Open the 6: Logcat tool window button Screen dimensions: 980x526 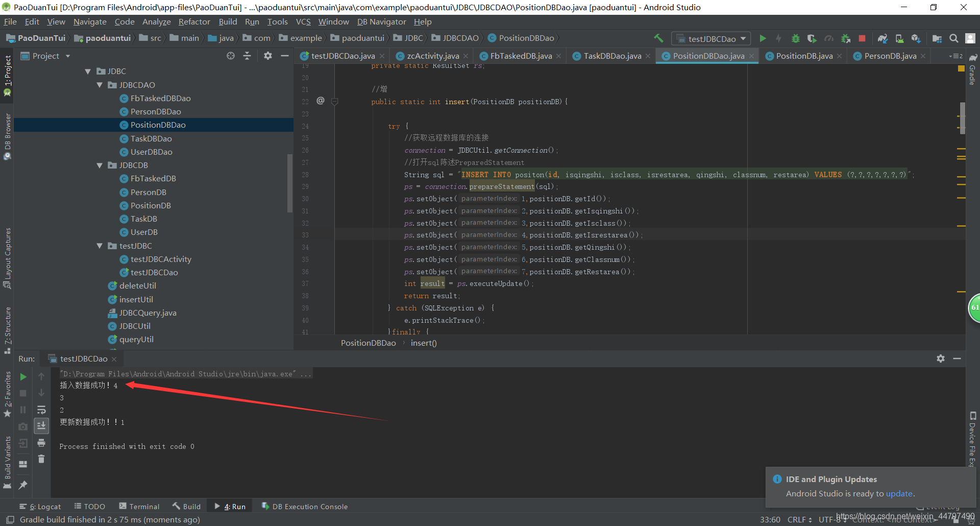[x=40, y=507]
